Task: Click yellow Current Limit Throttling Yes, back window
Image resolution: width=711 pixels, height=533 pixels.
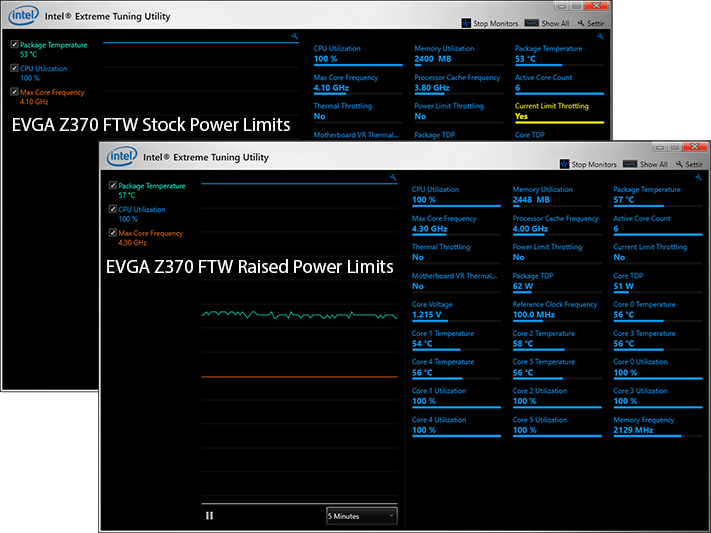Action: 559,112
